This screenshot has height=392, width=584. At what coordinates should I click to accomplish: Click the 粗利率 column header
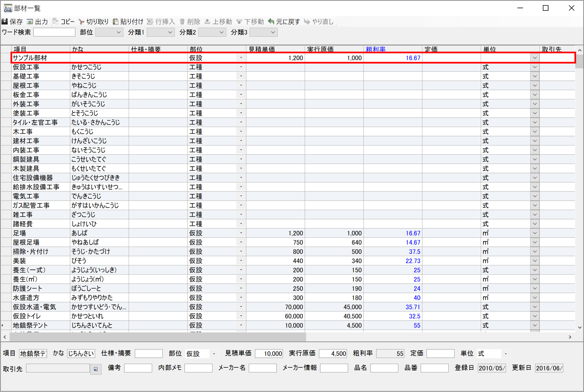pos(375,49)
